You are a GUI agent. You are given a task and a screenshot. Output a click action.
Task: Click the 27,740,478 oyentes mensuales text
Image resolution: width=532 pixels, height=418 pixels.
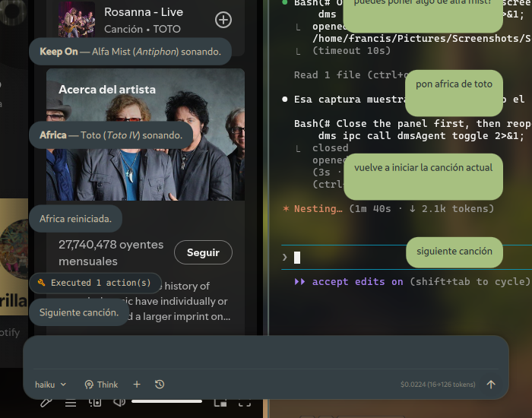click(x=111, y=253)
